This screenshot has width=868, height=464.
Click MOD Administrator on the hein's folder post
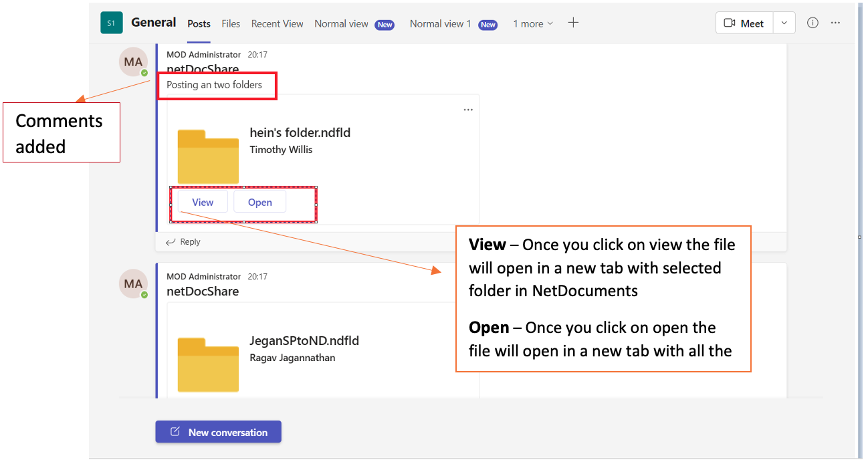tap(203, 55)
